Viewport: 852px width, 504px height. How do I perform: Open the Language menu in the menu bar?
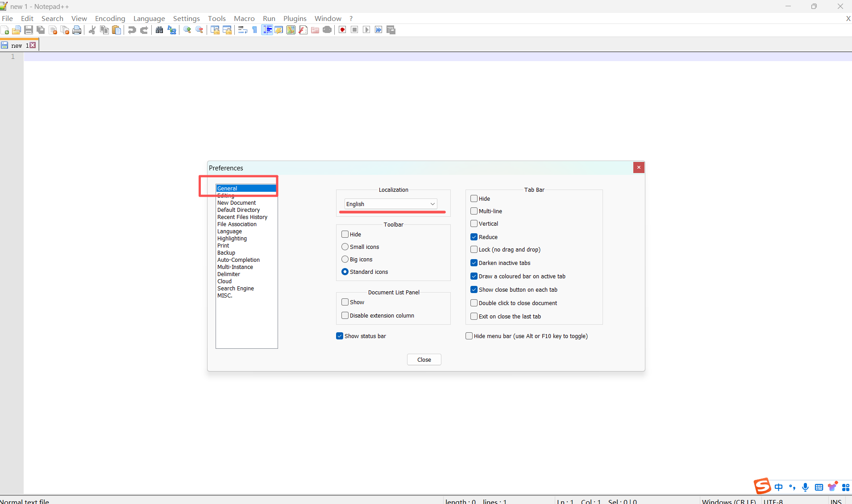(x=149, y=18)
